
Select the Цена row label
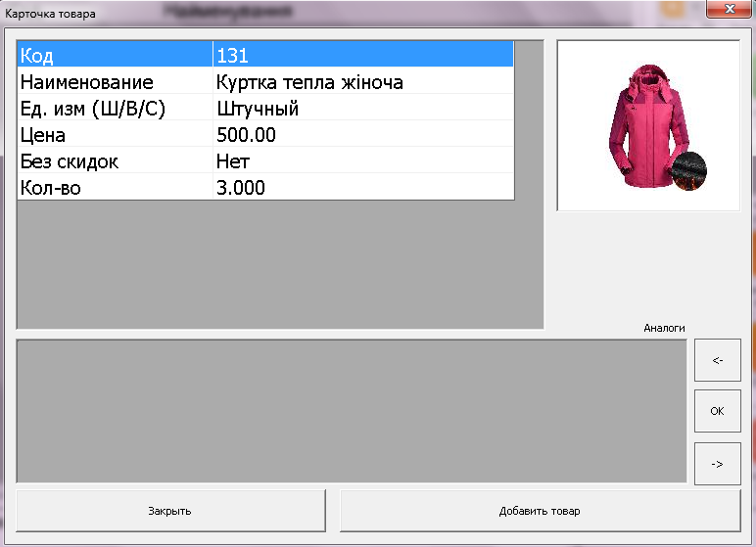coord(114,135)
